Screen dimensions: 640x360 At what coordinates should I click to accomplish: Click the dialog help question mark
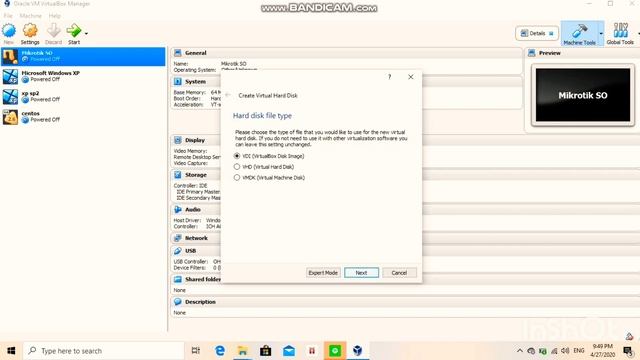coord(389,77)
